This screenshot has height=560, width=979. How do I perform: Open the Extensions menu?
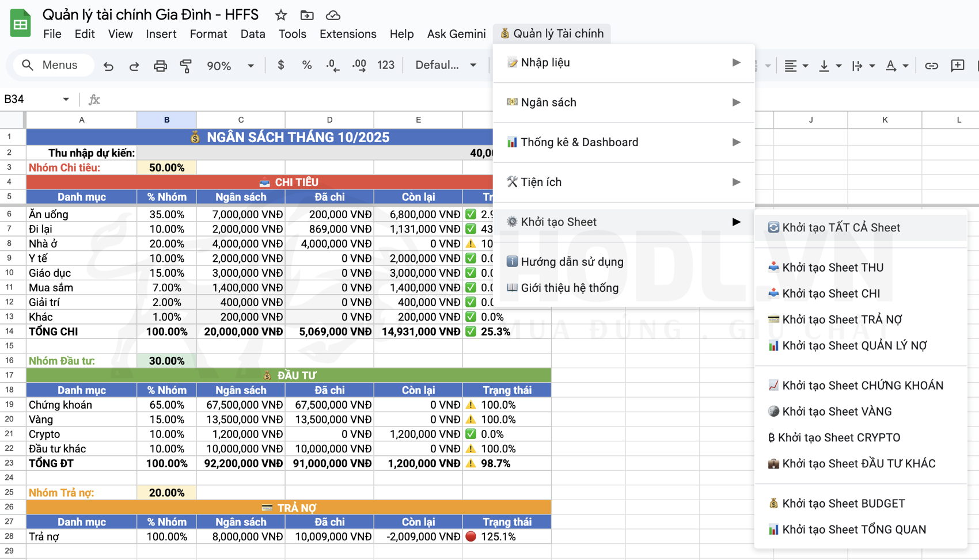tap(348, 34)
